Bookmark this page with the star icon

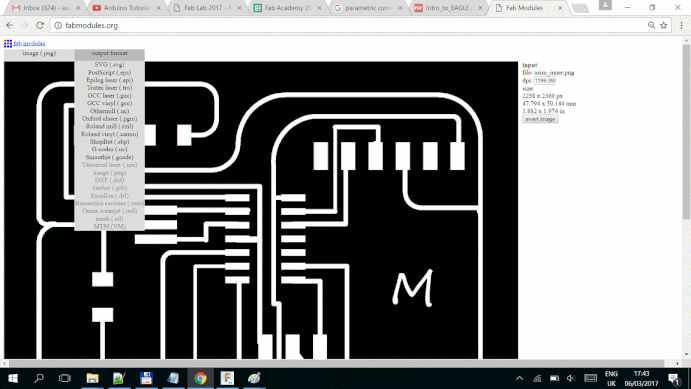coord(664,26)
